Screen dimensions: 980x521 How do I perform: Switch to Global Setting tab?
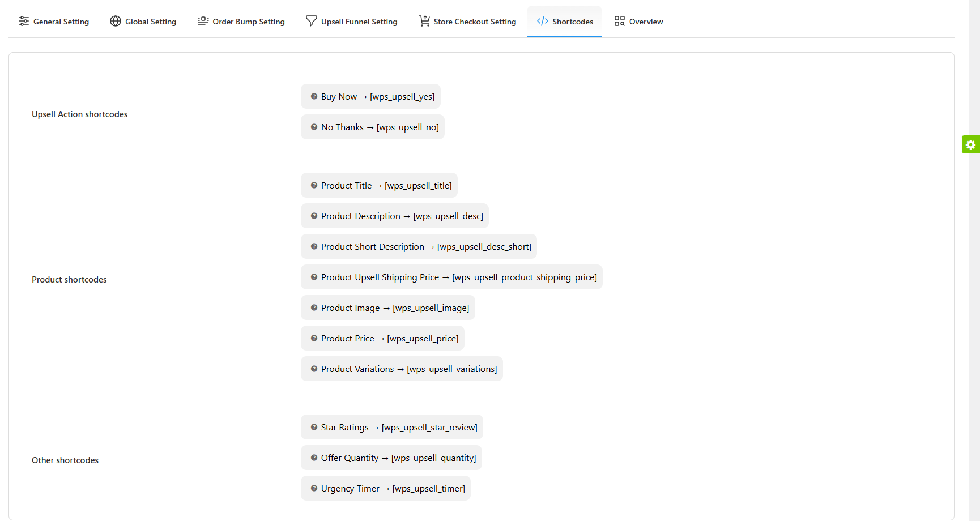pos(143,22)
